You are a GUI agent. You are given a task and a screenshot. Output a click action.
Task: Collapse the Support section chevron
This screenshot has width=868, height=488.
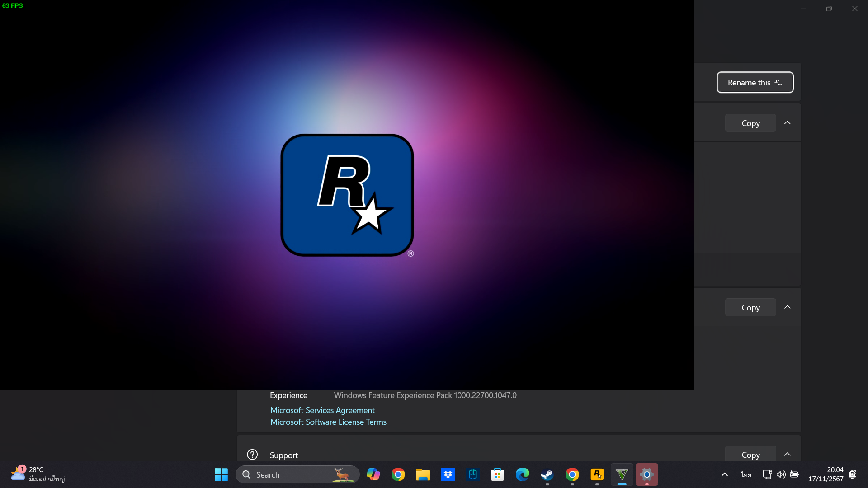point(787,455)
